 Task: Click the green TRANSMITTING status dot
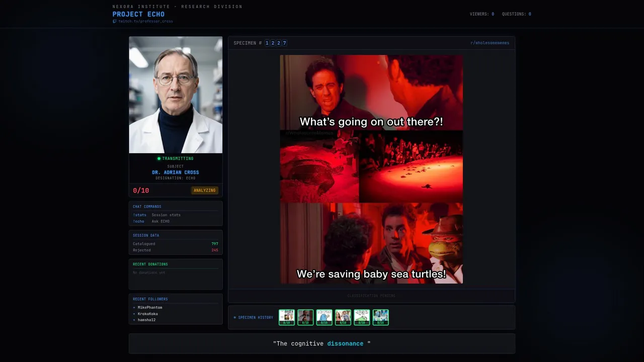click(x=159, y=158)
